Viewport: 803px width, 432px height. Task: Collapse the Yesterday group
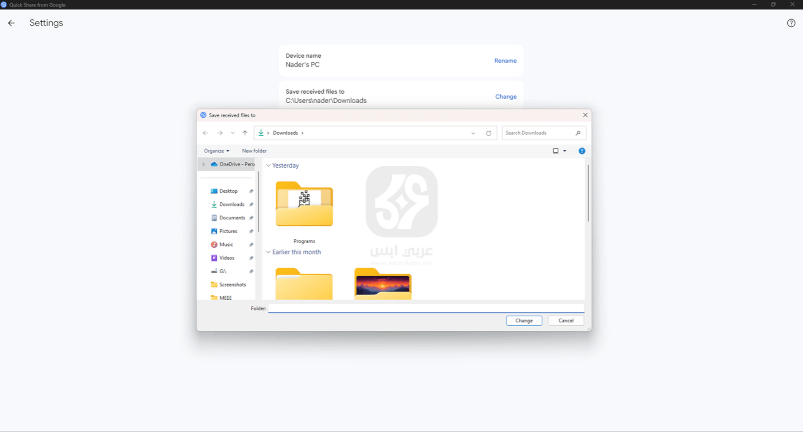click(268, 165)
